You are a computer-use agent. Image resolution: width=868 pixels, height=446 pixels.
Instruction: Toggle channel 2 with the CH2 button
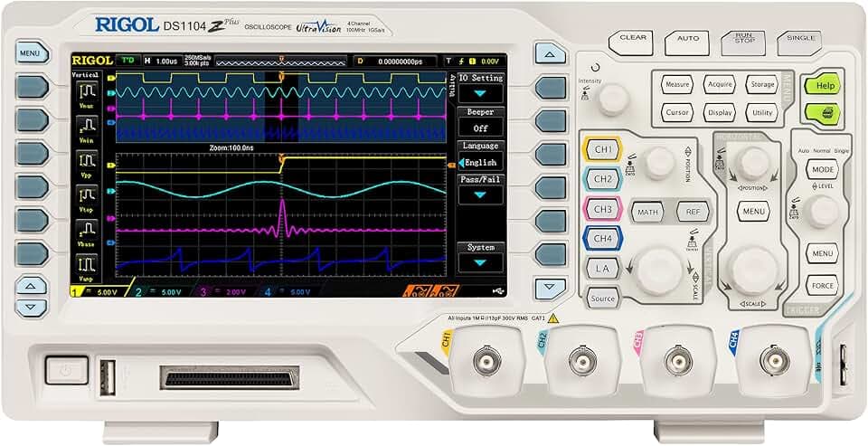[x=603, y=179]
